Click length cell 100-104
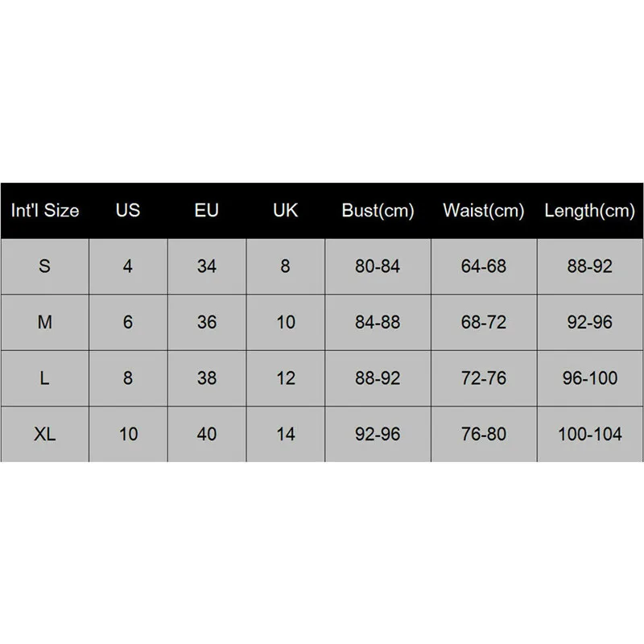 point(590,434)
